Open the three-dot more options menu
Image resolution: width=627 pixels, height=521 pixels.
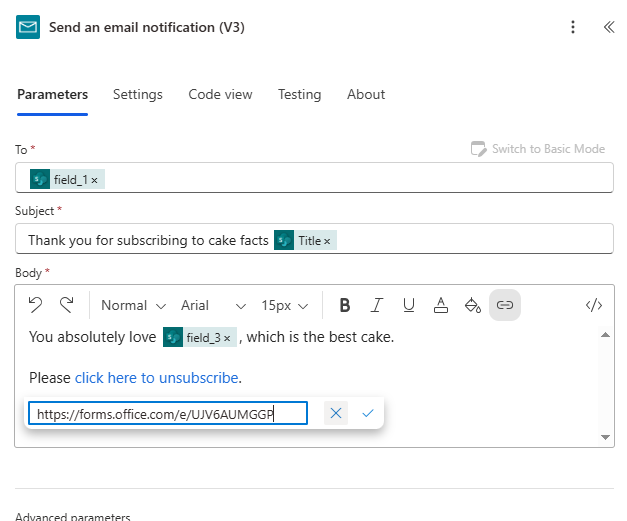pyautogui.click(x=573, y=27)
